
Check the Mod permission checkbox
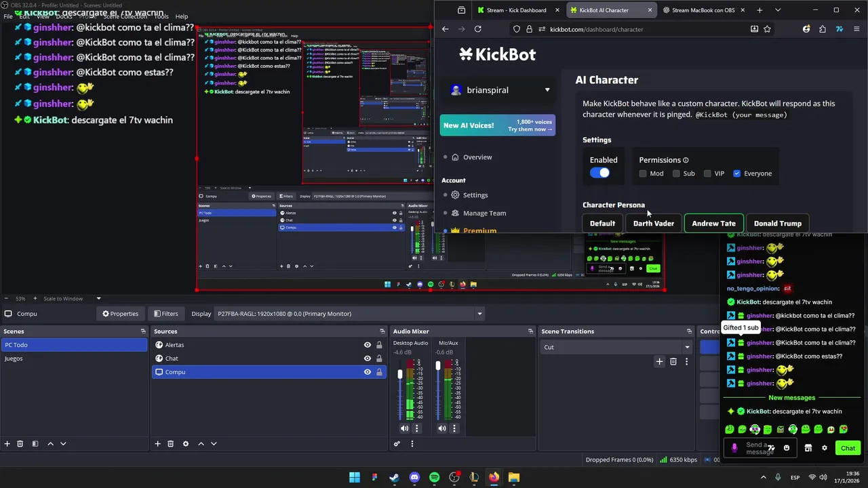pos(643,174)
